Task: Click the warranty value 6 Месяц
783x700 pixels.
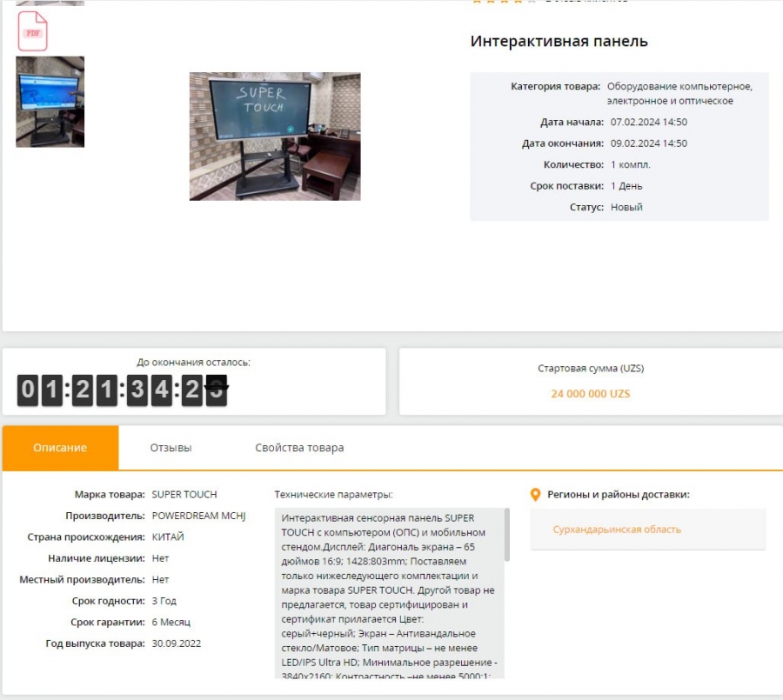Action: tap(171, 623)
